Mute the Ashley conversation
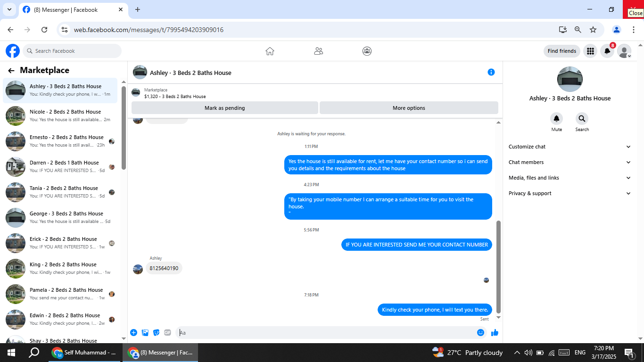Screen dimensions: 644x362 click(x=556, y=118)
